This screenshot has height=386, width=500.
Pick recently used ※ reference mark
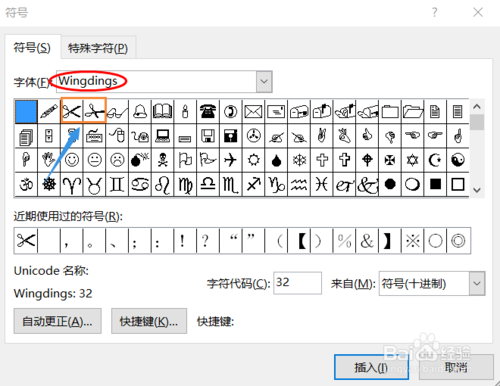tap(412, 241)
